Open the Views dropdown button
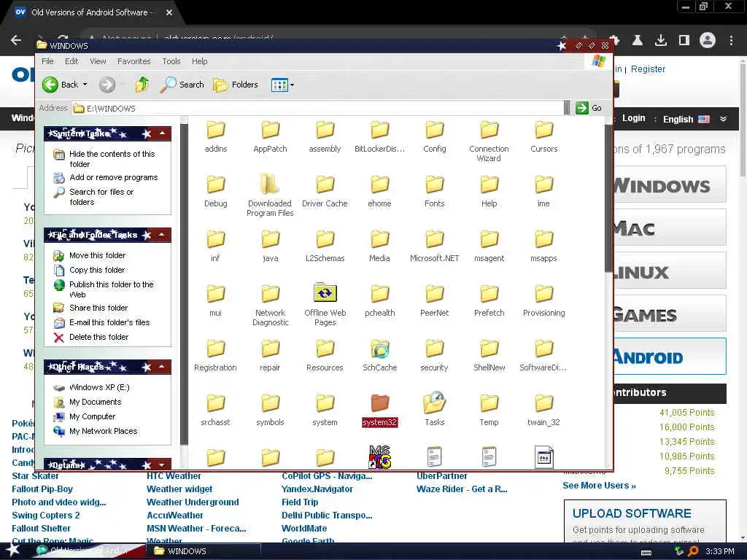747x560 pixels. [282, 85]
